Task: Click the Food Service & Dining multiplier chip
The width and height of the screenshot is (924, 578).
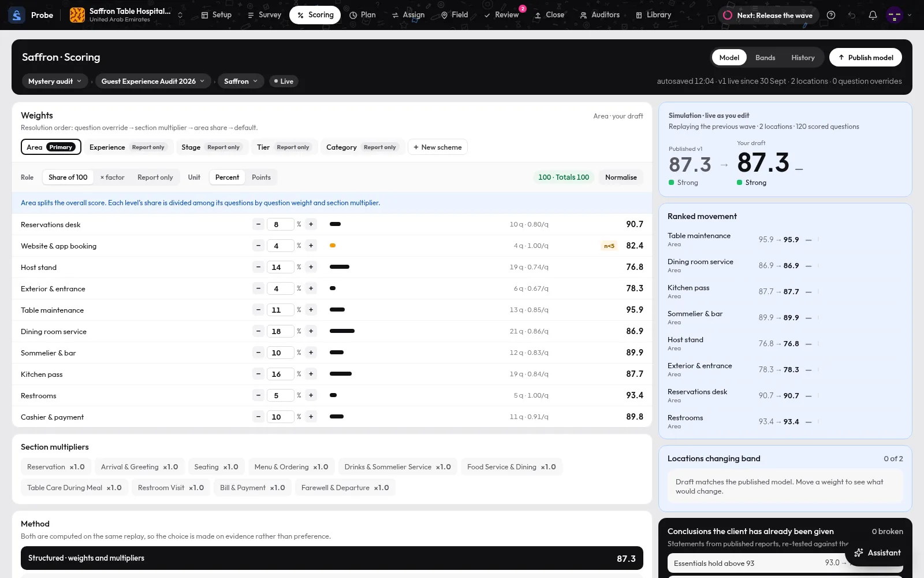Action: pos(512,467)
